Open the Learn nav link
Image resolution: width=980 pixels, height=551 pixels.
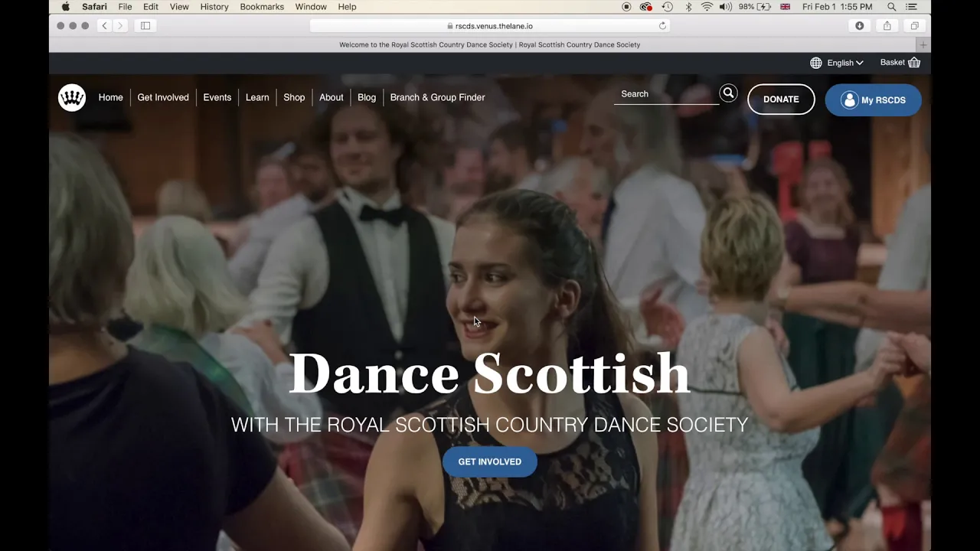[257, 97]
